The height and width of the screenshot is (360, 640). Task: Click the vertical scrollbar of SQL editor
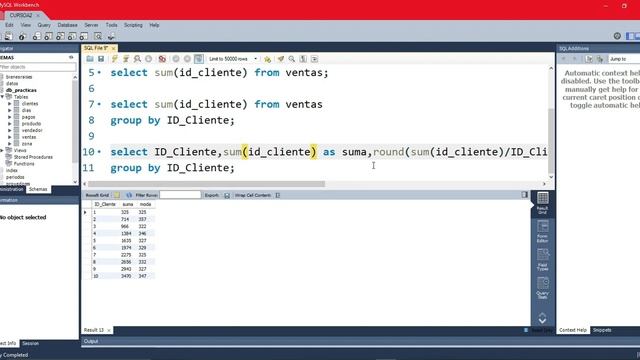551,141
